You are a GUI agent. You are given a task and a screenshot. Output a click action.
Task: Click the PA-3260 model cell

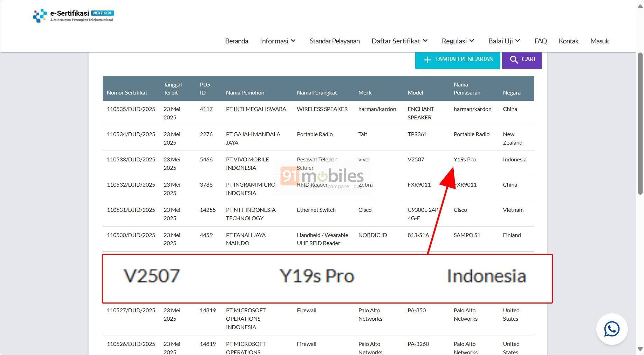click(x=418, y=344)
